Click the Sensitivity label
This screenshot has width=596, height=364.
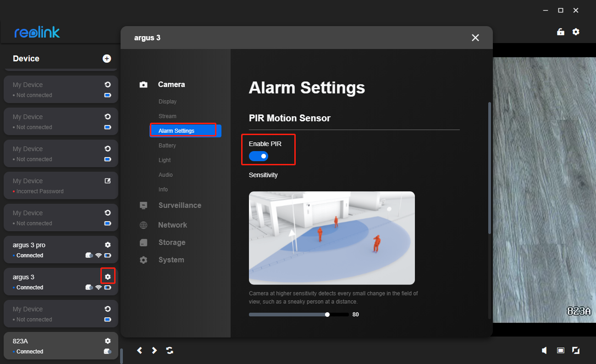click(x=263, y=175)
